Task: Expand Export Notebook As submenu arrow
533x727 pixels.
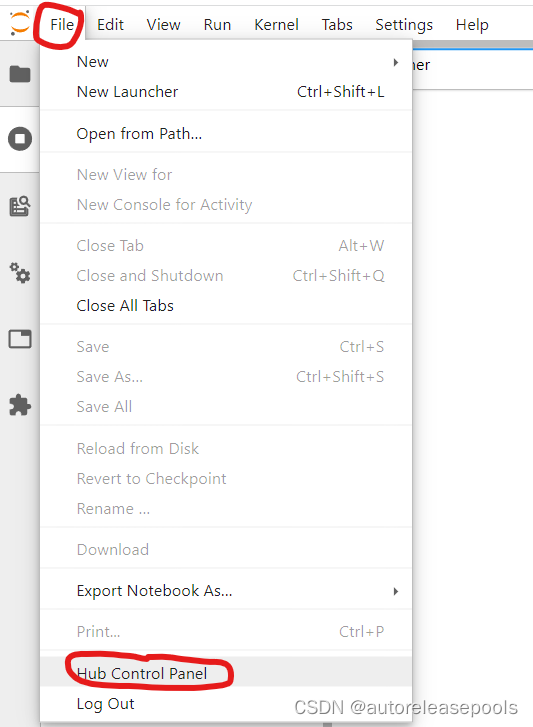Action: tap(395, 591)
